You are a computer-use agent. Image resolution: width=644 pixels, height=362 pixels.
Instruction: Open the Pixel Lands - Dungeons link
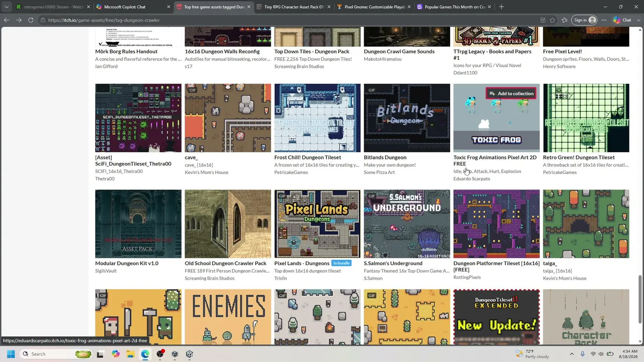tap(302, 263)
